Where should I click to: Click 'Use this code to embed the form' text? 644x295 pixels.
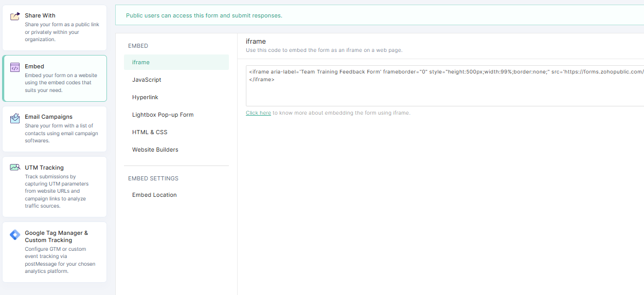coord(324,50)
